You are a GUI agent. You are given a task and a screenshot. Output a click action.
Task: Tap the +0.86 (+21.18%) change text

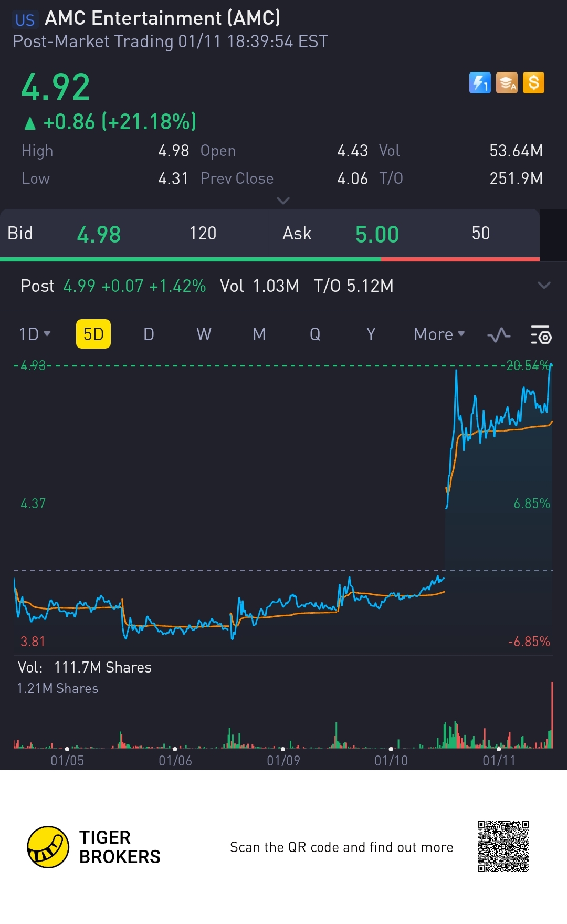[120, 122]
